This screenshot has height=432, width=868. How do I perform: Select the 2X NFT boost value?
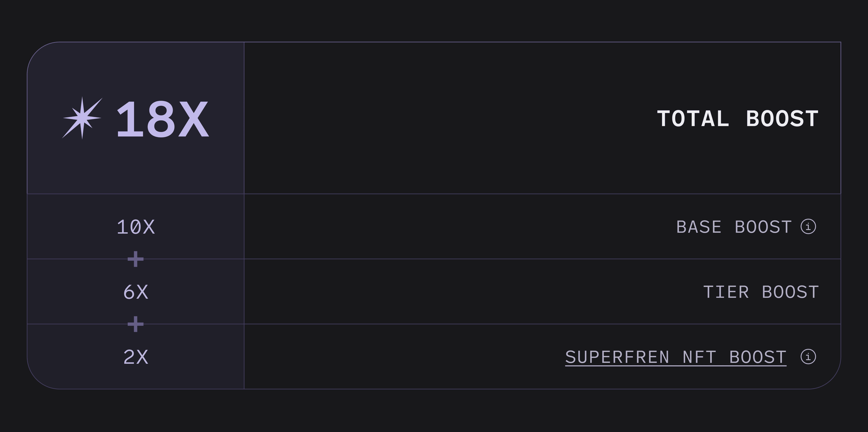point(135,357)
